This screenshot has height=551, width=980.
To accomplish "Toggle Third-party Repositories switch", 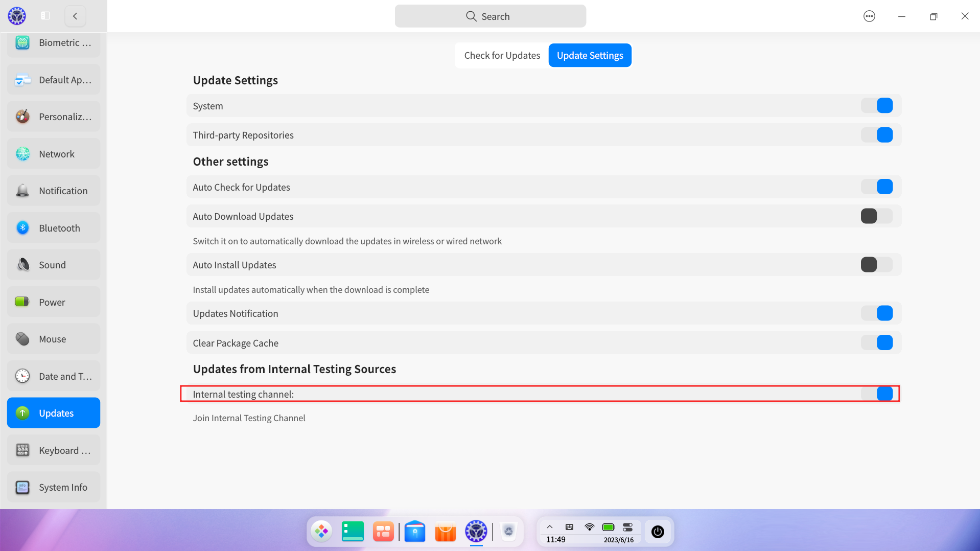I will [877, 135].
